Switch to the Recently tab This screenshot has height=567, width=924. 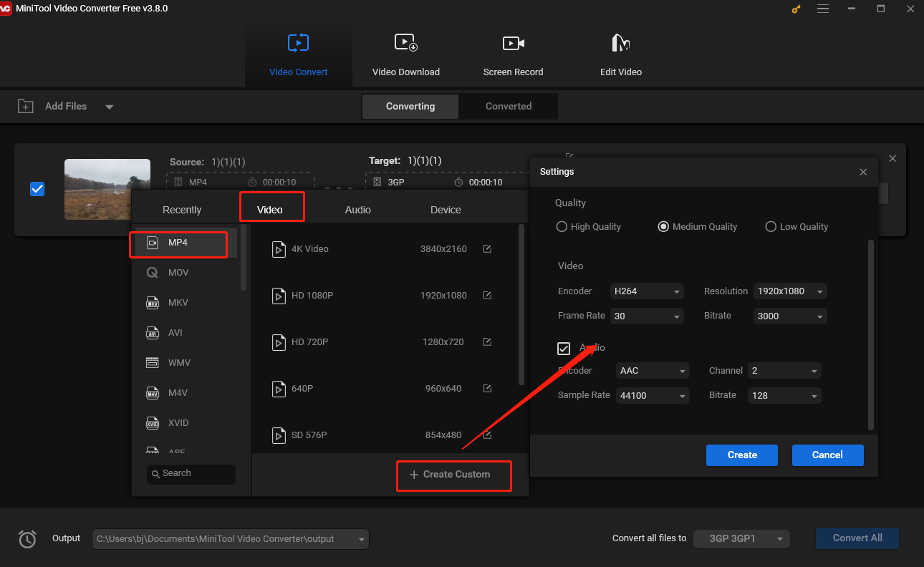pos(182,210)
